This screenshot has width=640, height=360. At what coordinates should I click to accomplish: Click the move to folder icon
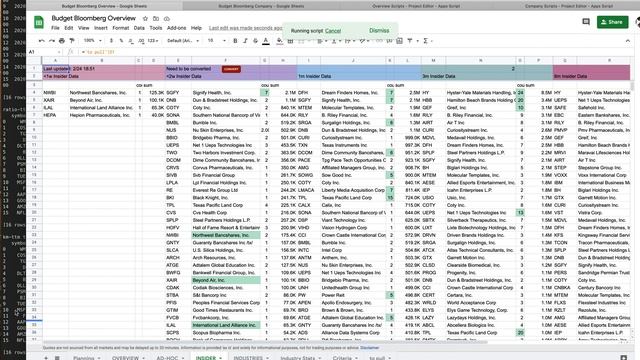[156, 19]
